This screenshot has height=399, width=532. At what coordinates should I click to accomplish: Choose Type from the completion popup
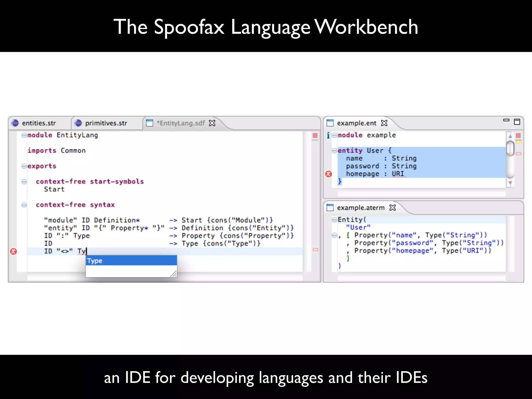click(x=131, y=261)
